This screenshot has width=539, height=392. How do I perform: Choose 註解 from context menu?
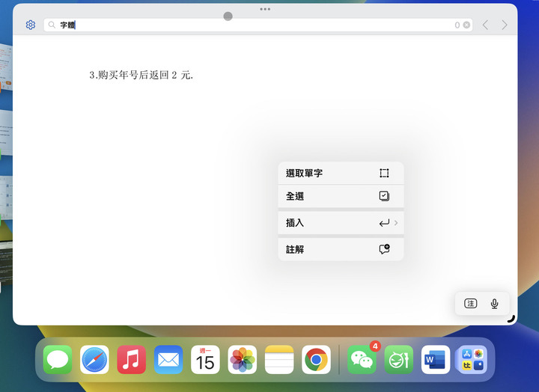tap(341, 249)
